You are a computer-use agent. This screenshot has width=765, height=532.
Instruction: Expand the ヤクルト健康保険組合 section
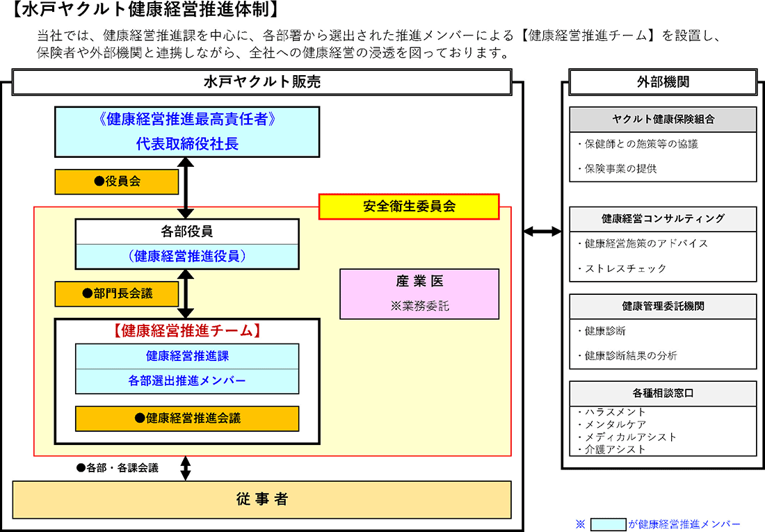tap(662, 118)
